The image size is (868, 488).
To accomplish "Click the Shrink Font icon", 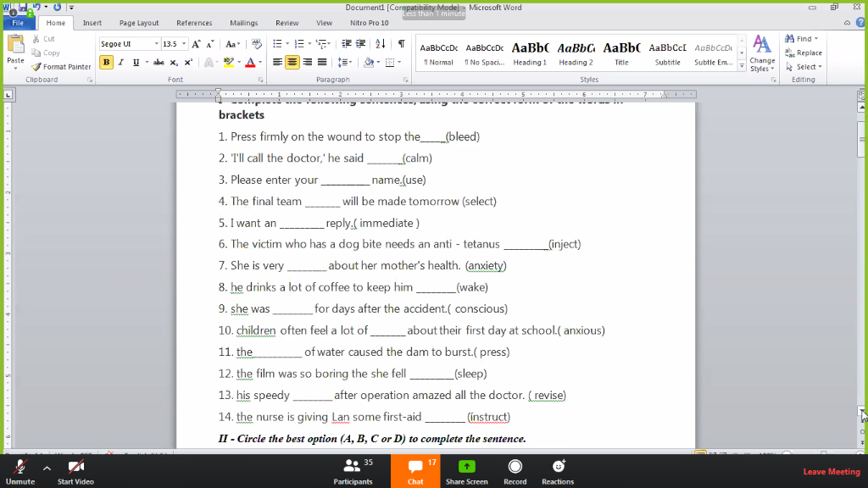I will pos(210,44).
